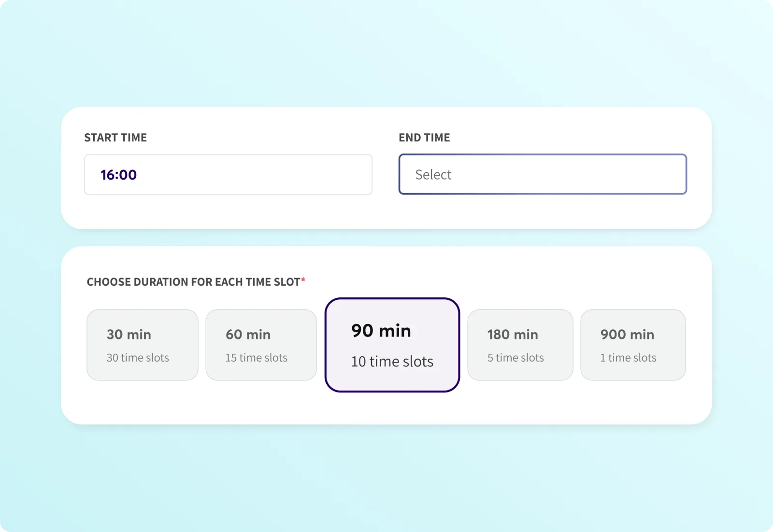
Task: Select the 60 min duration card
Action: coord(261,345)
